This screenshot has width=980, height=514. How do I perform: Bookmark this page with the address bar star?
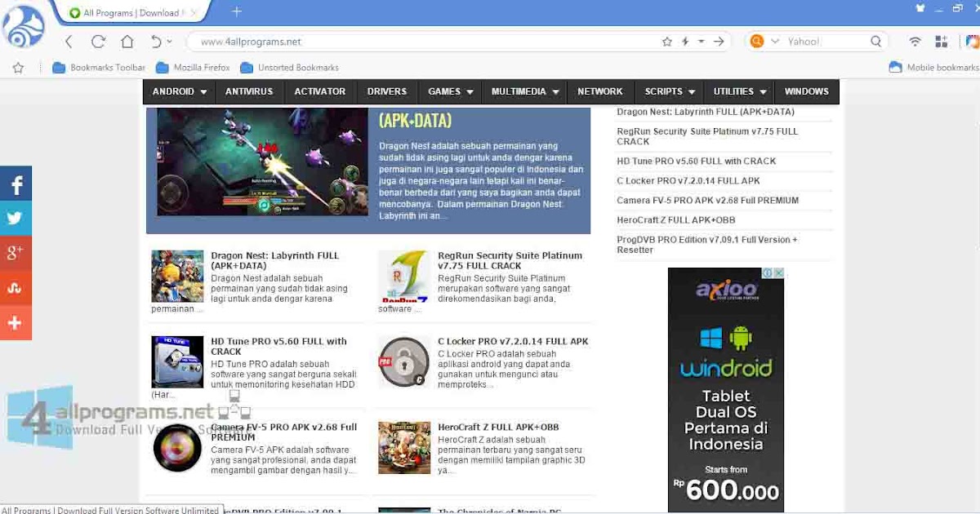667,42
